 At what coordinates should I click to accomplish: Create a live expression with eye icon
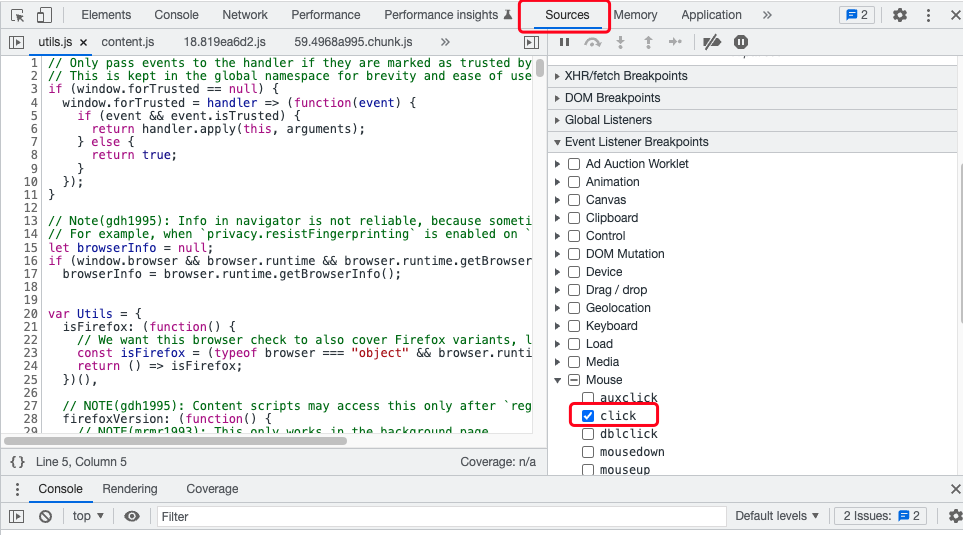132,517
